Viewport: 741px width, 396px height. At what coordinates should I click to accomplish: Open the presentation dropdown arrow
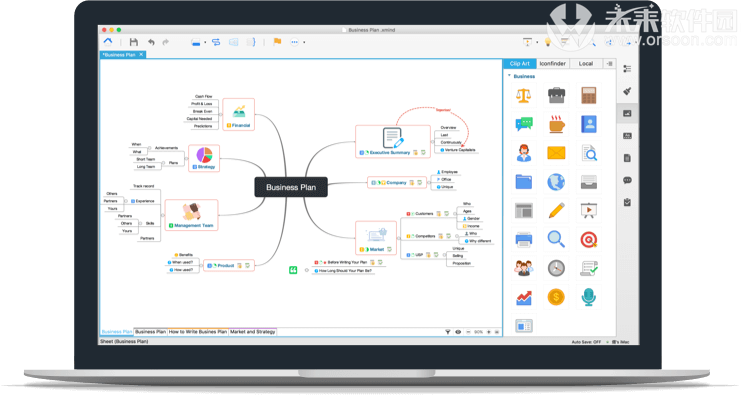pyautogui.click(x=537, y=43)
